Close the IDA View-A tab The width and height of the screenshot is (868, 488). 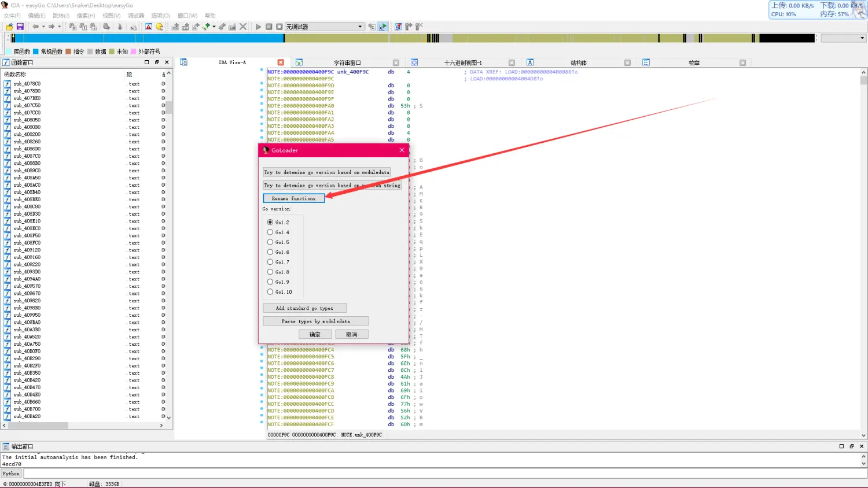pyautogui.click(x=281, y=62)
